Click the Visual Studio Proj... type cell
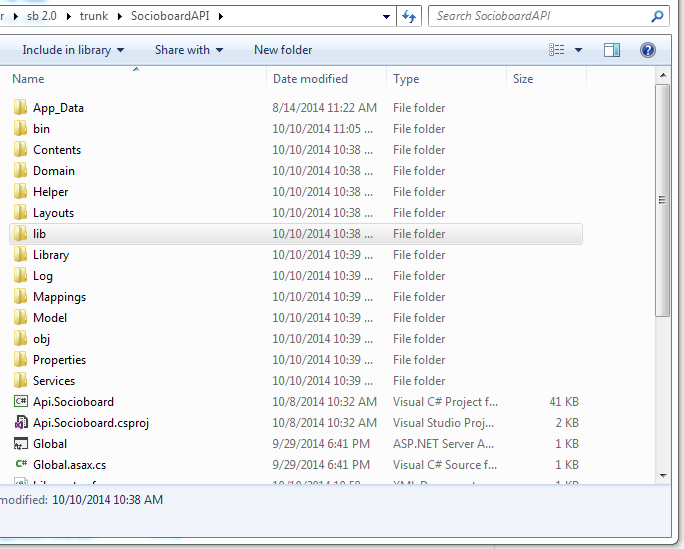Viewport: 684px width, 549px height. click(443, 423)
